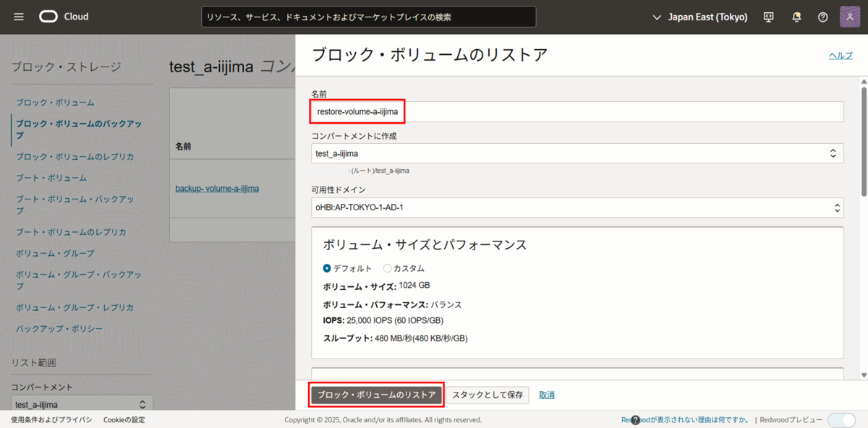The image size is (868, 428).
Task: Click the ボリューム・サイズとパフォーマンス heading
Action: 425,244
